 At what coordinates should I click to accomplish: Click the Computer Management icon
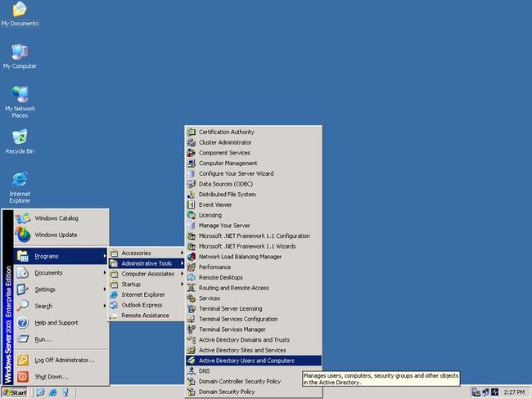click(x=192, y=163)
